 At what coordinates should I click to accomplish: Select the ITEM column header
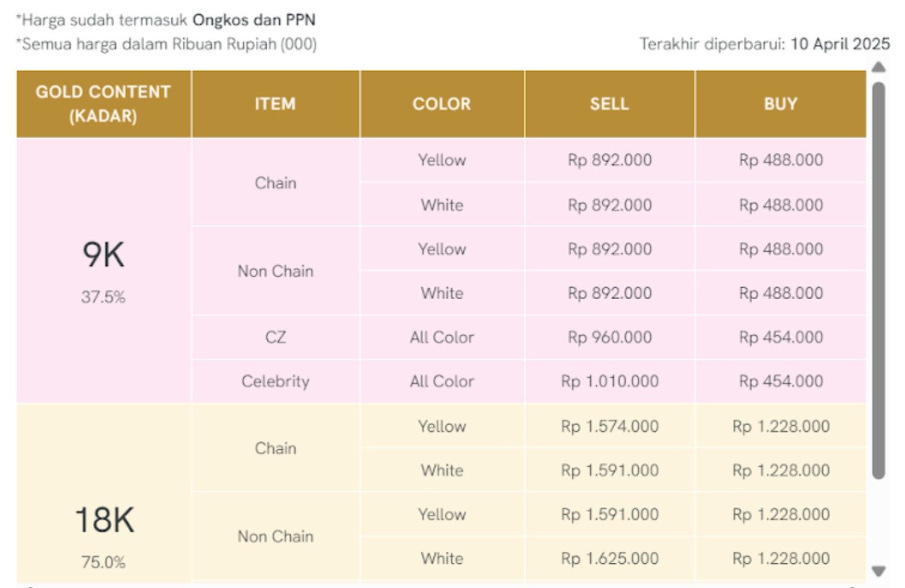tap(275, 104)
